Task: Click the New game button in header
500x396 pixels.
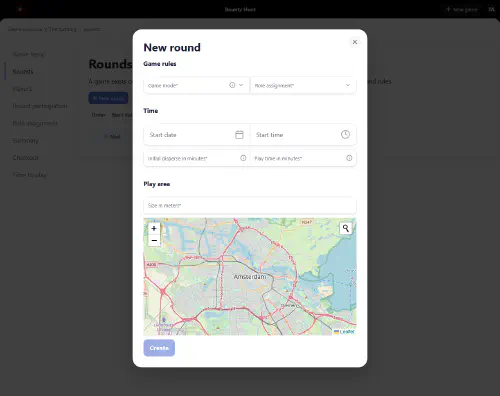Action: 462,10
